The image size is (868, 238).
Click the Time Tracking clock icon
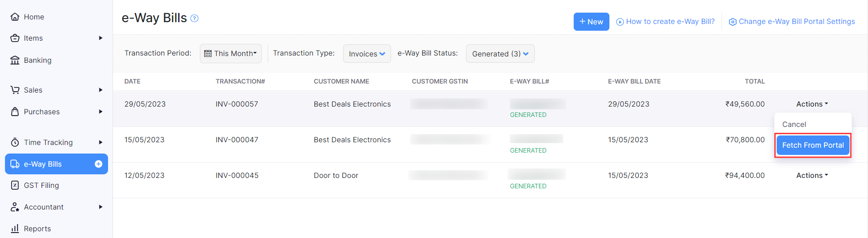tap(15, 142)
